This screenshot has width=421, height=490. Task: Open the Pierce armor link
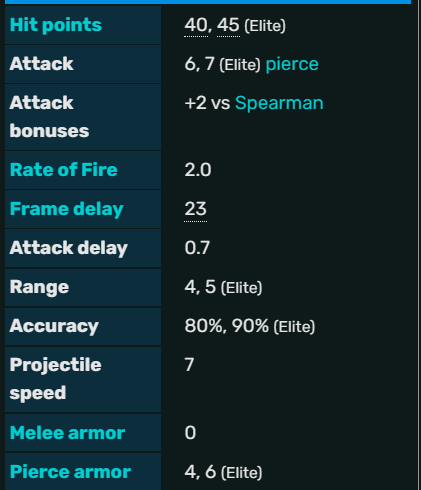(x=70, y=472)
